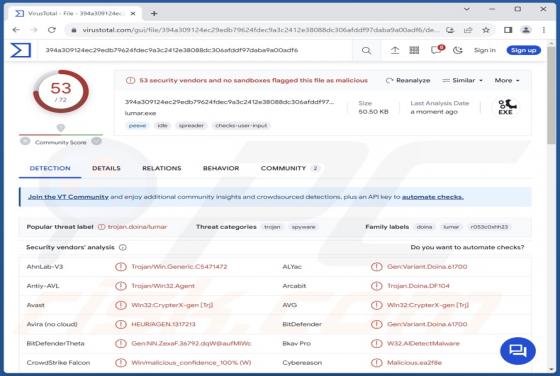Open the apps grid icon

click(414, 50)
